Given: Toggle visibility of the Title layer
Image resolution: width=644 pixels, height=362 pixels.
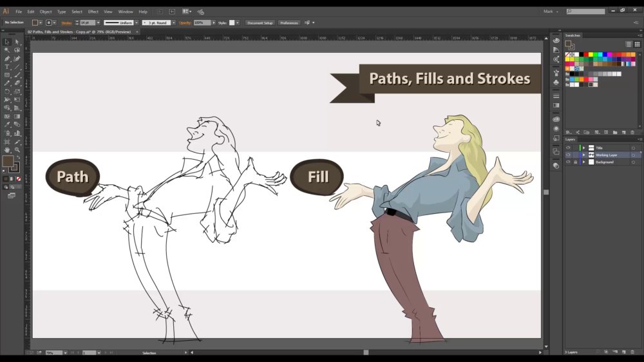Looking at the screenshot, I should click(x=569, y=148).
